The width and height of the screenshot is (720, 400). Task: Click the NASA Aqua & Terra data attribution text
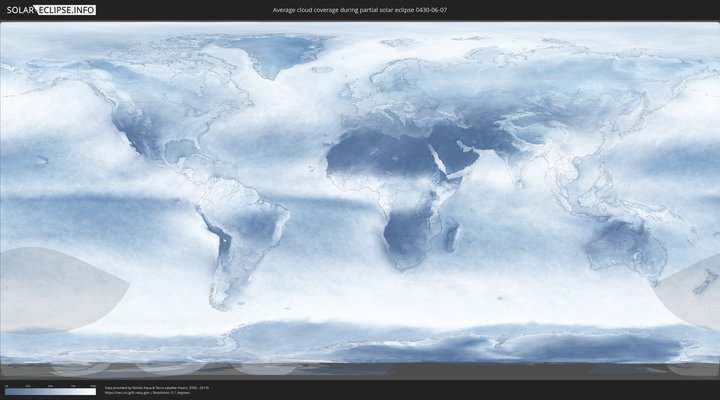coord(156,387)
